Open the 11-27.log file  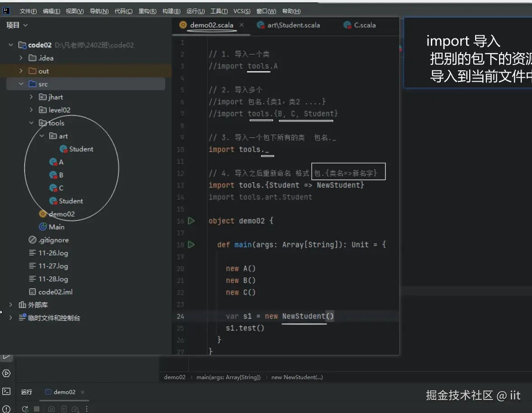tap(48, 266)
